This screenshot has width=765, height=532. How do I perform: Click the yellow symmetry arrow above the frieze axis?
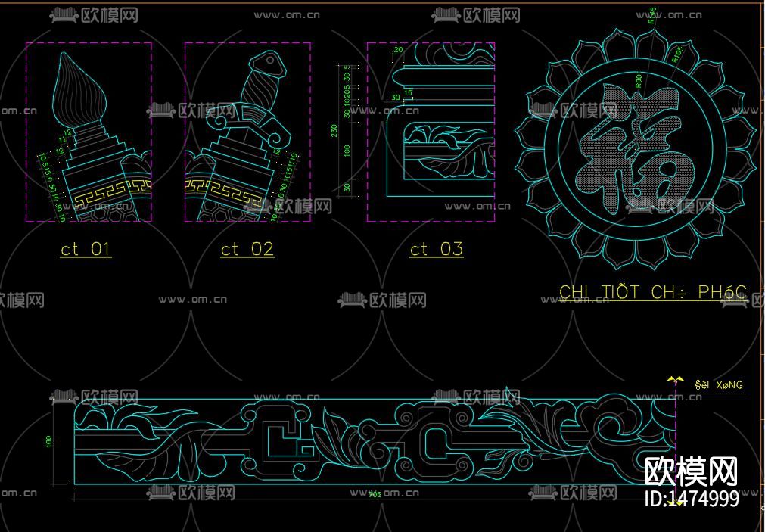pyautogui.click(x=675, y=378)
